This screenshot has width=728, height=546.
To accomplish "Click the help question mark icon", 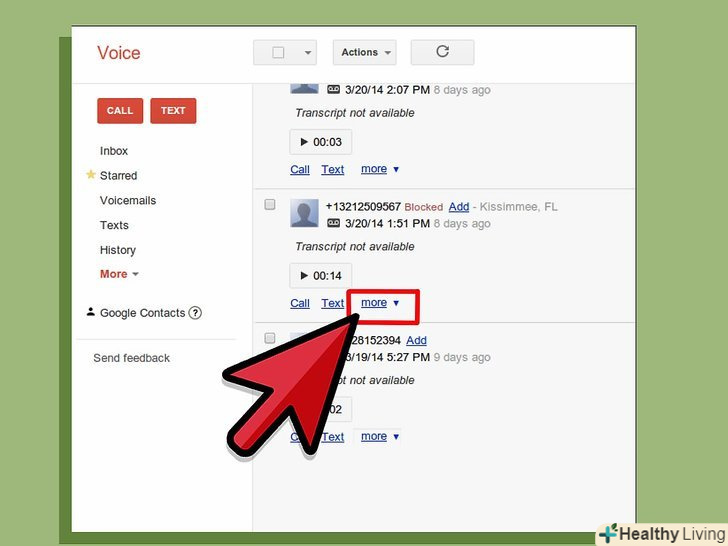I will point(195,313).
